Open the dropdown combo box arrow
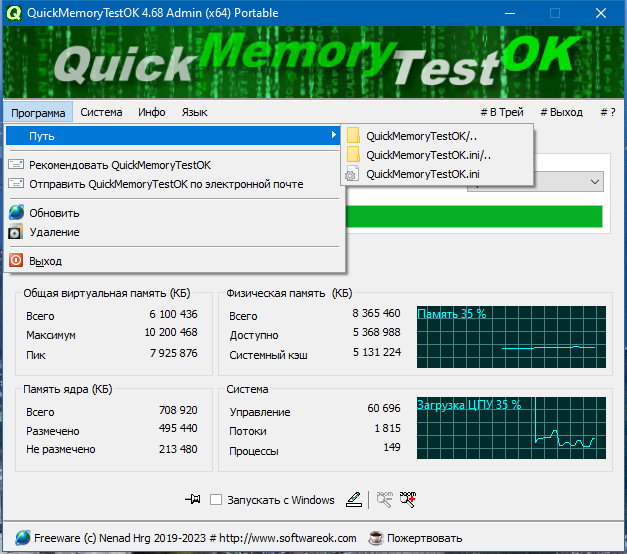This screenshot has height=554, width=627. [x=595, y=182]
